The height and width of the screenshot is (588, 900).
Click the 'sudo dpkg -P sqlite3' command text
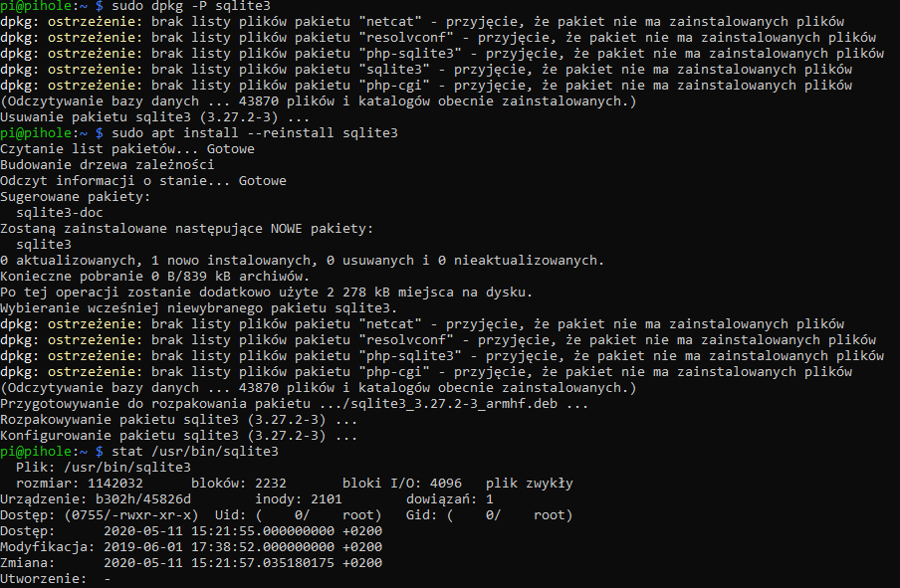point(190,6)
